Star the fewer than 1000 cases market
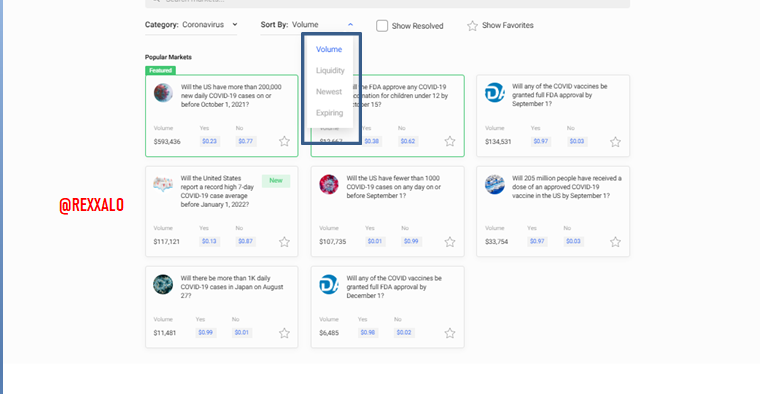This screenshot has width=760, height=394. click(450, 242)
